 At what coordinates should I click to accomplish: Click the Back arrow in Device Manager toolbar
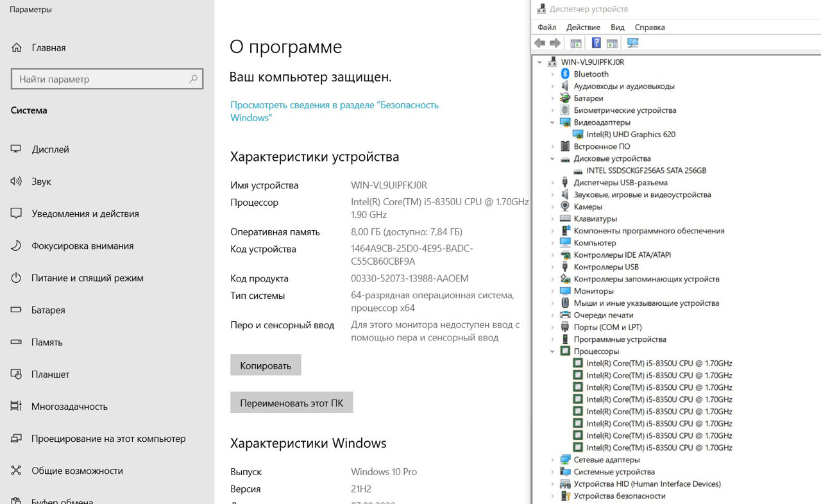coord(539,43)
